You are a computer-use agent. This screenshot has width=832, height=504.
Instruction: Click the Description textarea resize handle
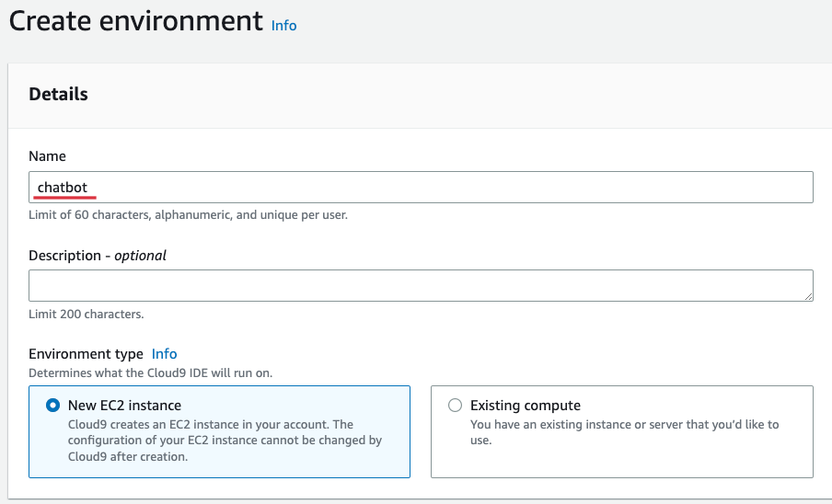click(x=808, y=296)
